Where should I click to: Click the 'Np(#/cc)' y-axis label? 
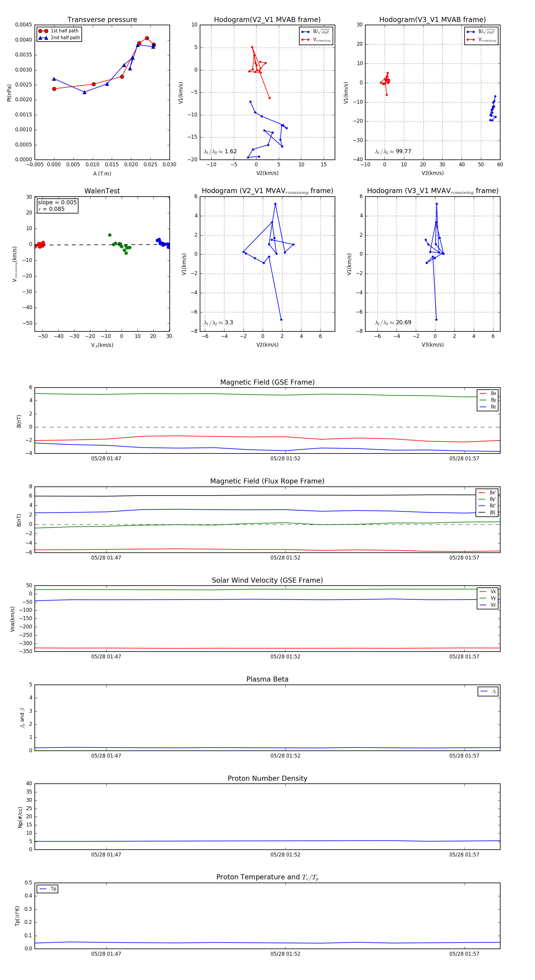click(20, 817)
